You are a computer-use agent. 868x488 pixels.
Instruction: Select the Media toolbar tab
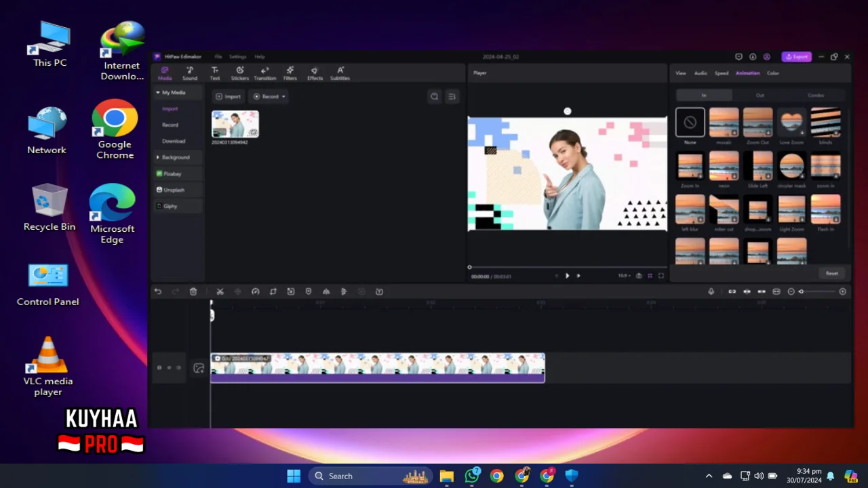165,73
